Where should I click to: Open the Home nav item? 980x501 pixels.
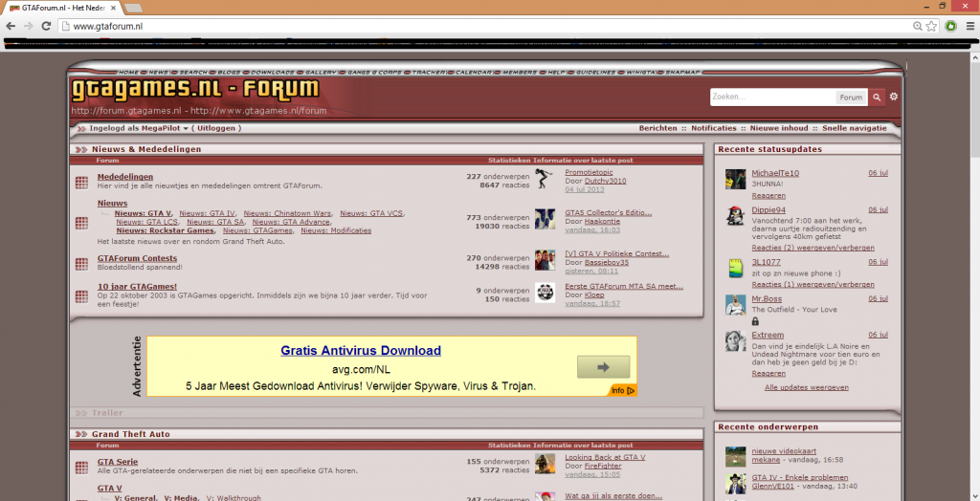click(x=128, y=73)
